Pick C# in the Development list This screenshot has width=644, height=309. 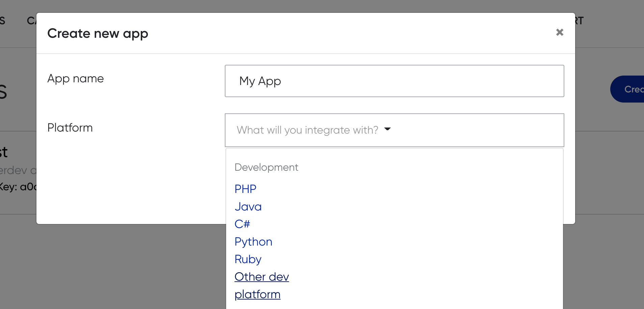[242, 224]
